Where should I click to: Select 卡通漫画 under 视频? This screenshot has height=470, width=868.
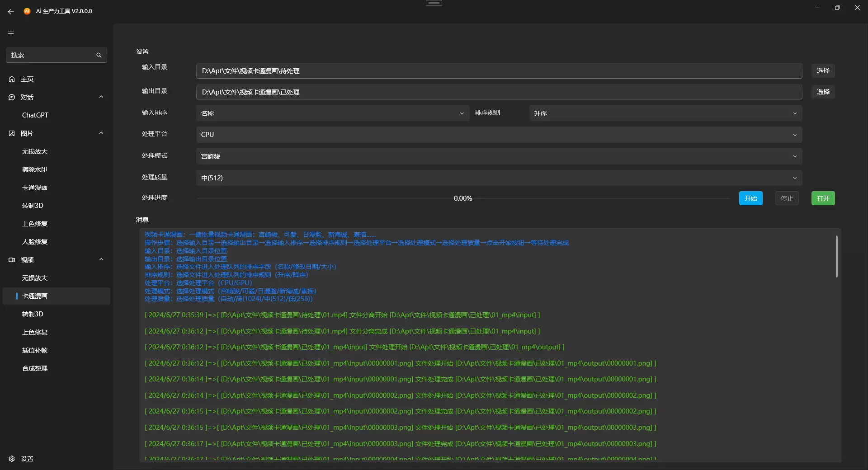point(57,296)
